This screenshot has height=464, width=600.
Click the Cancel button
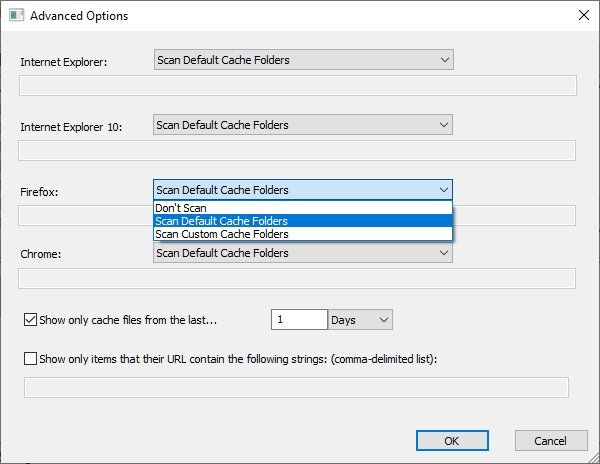click(x=551, y=441)
